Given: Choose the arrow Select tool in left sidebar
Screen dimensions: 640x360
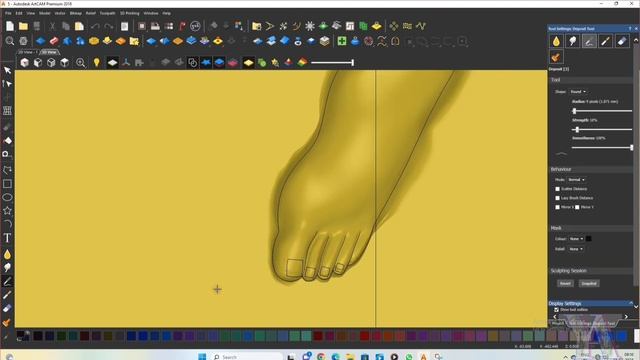Looking at the screenshot, I should 7,70.
